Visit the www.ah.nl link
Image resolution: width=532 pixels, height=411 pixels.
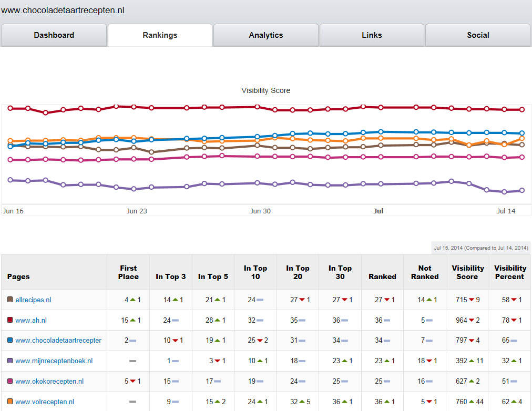pyautogui.click(x=31, y=320)
